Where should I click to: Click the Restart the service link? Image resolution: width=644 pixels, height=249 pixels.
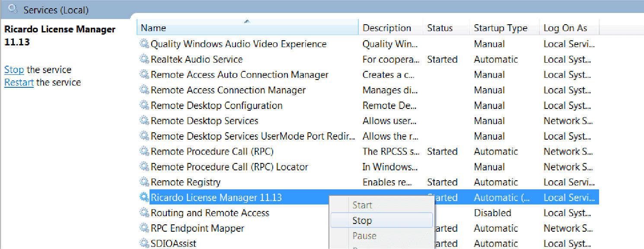19,82
